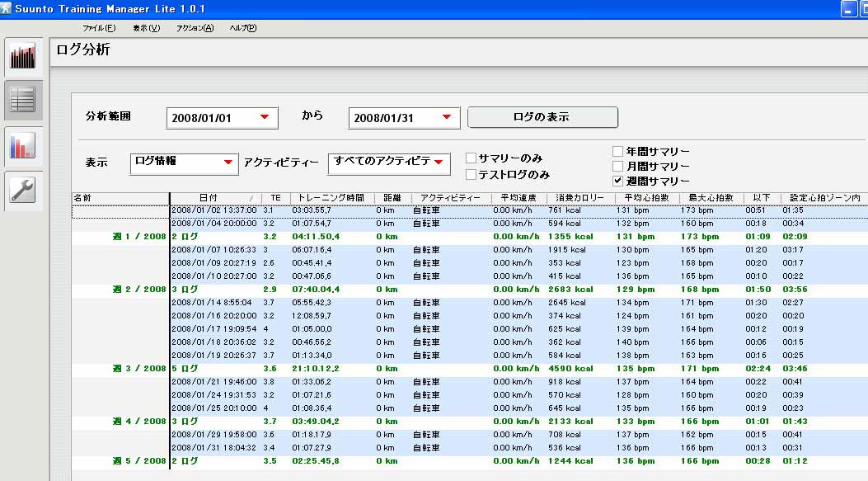Select log row 2008/01/31 18:04:32
Screen dimensions: 868x481
tap(469, 448)
